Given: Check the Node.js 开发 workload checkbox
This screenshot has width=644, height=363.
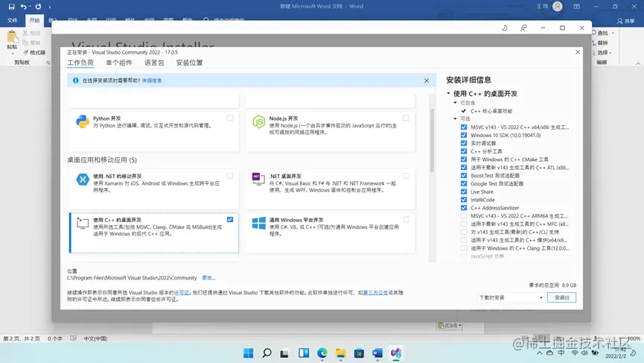Looking at the screenshot, I should 407,118.
